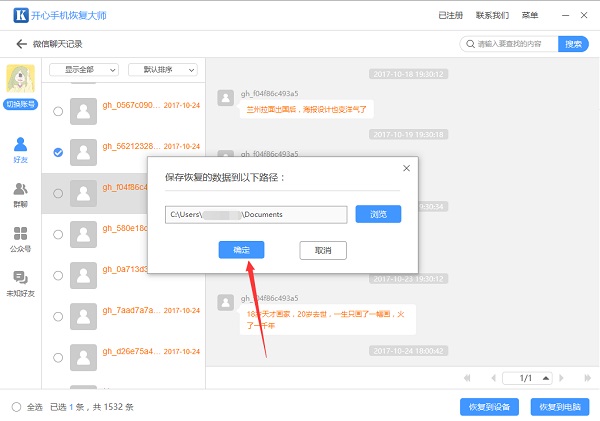Screen dimensions: 600x421
Task: Select radio for gh_580e18 contact
Action: 58,234
